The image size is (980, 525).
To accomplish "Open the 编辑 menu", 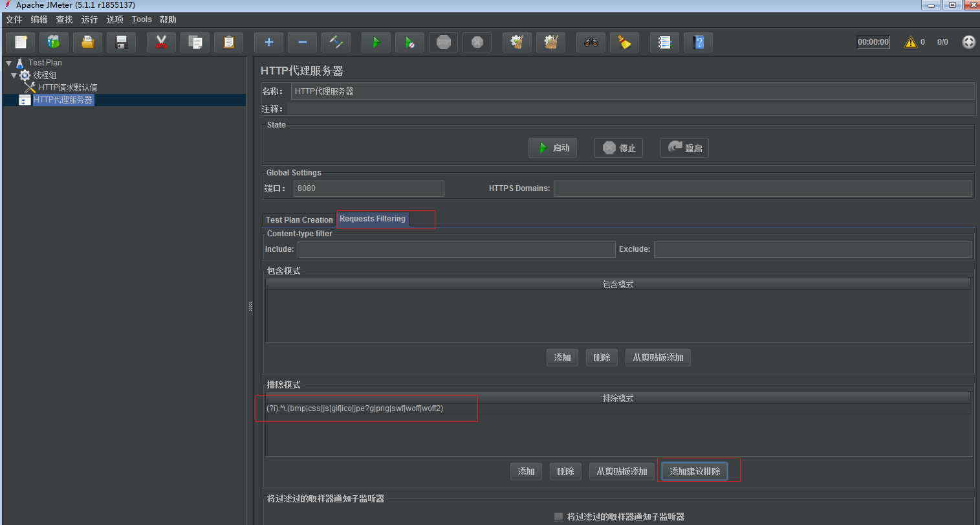I will pyautogui.click(x=39, y=19).
